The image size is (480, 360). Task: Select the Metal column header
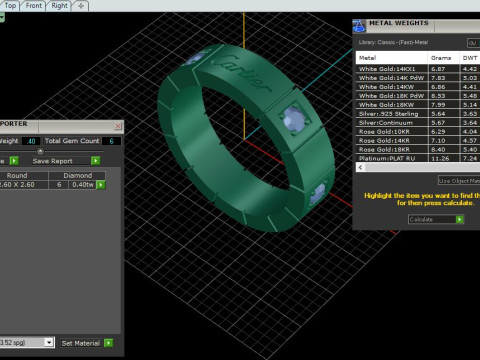[392, 58]
